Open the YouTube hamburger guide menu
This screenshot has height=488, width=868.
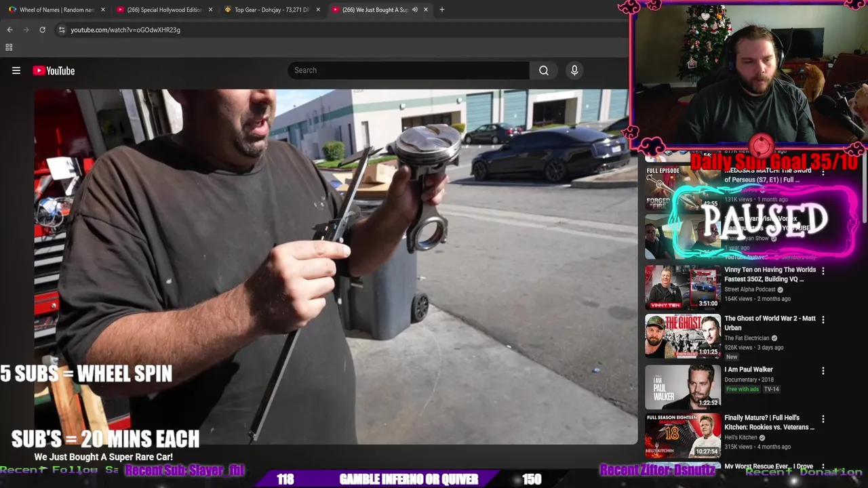[x=16, y=70]
